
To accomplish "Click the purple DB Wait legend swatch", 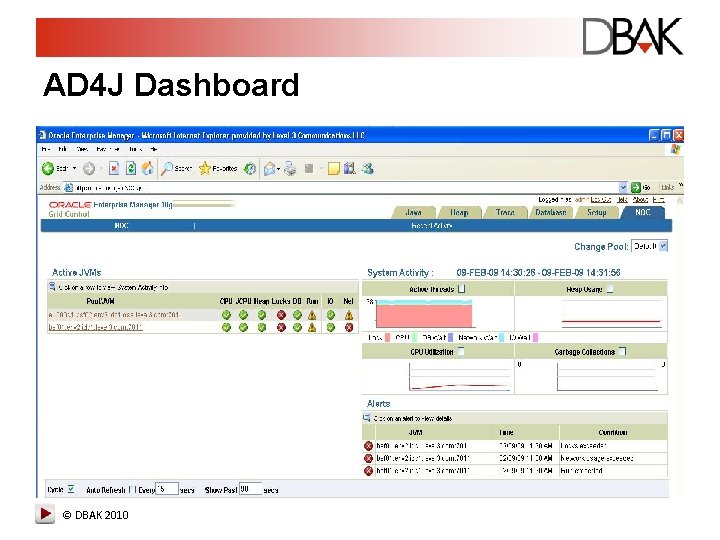I will point(450,338).
